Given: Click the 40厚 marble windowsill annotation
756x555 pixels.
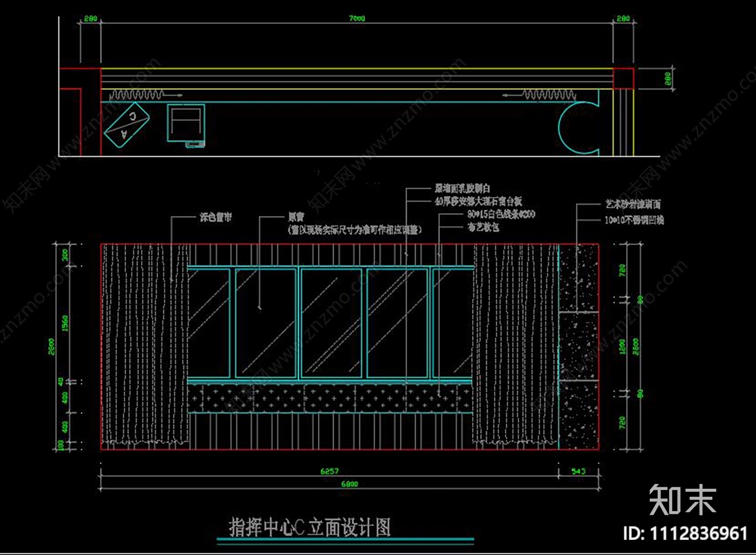Looking at the screenshot, I should tap(479, 201).
